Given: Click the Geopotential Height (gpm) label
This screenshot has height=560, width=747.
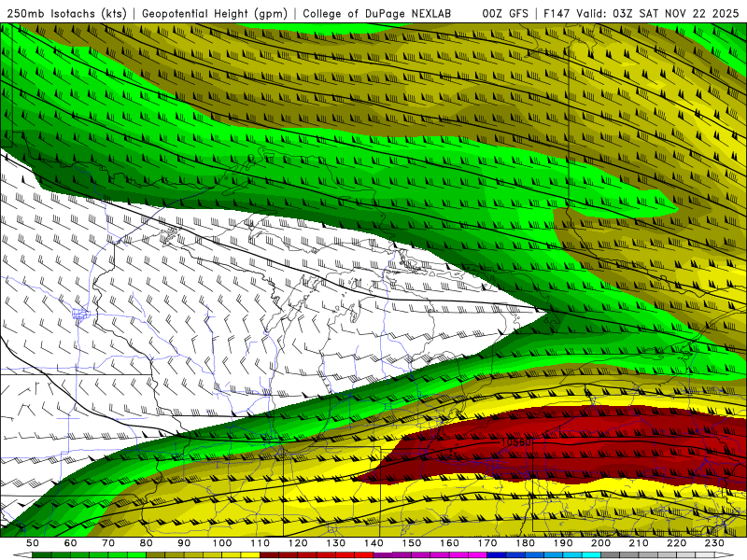Looking at the screenshot, I should pyautogui.click(x=215, y=13).
